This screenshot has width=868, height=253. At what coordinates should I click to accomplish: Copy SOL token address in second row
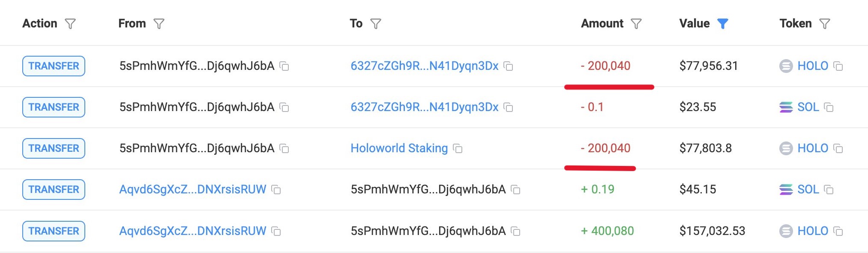pos(829,108)
